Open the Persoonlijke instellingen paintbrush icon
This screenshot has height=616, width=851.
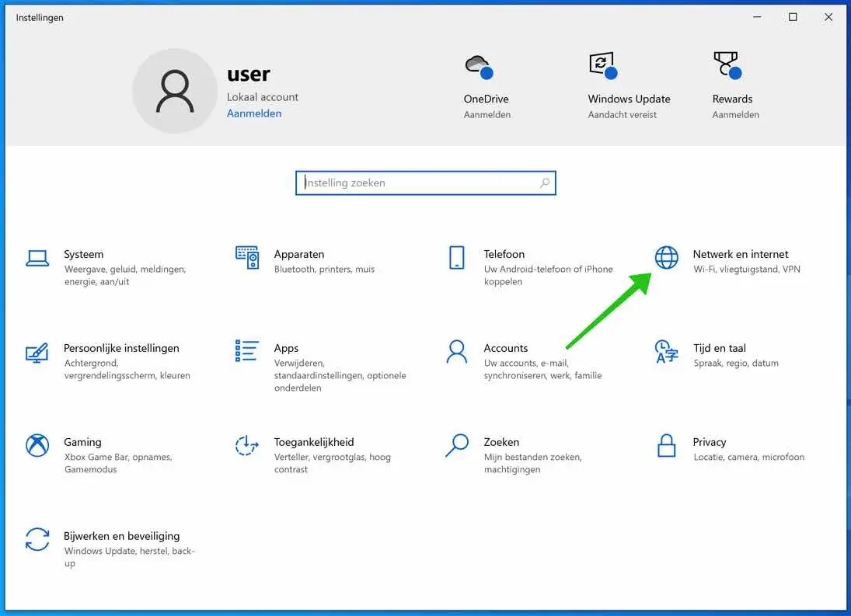pyautogui.click(x=37, y=353)
